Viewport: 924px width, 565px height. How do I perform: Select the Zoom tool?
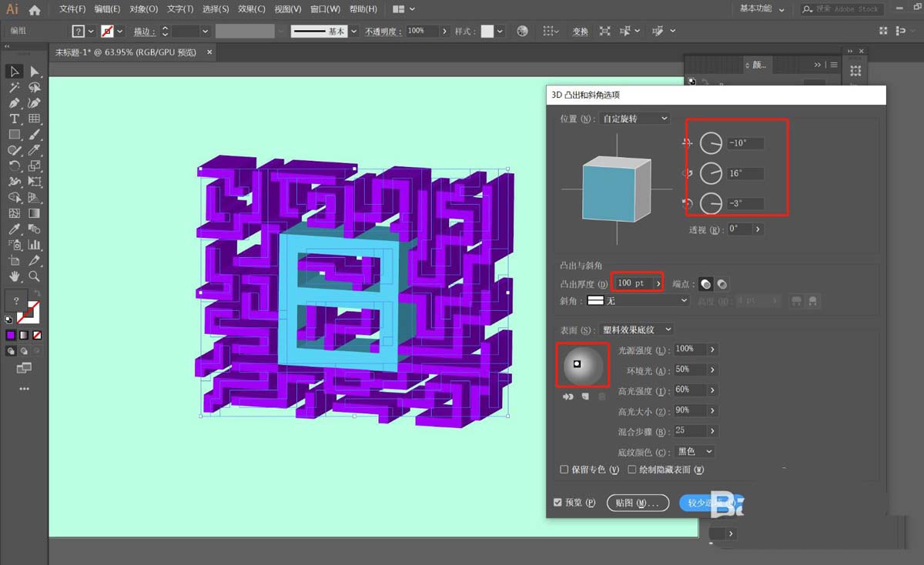34,275
